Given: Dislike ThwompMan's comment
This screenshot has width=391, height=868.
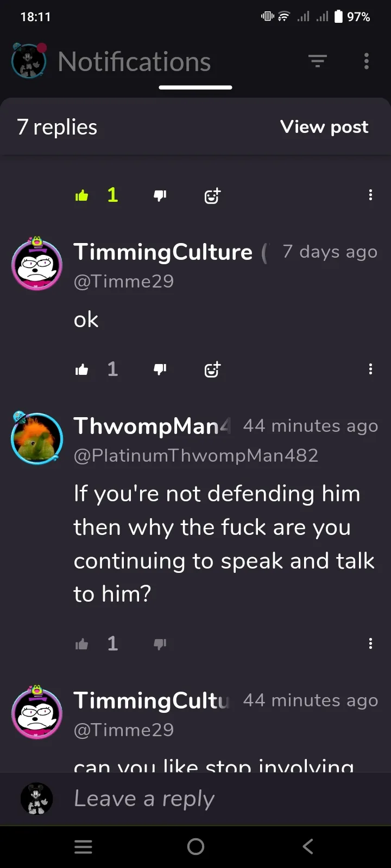Looking at the screenshot, I should click(x=160, y=644).
